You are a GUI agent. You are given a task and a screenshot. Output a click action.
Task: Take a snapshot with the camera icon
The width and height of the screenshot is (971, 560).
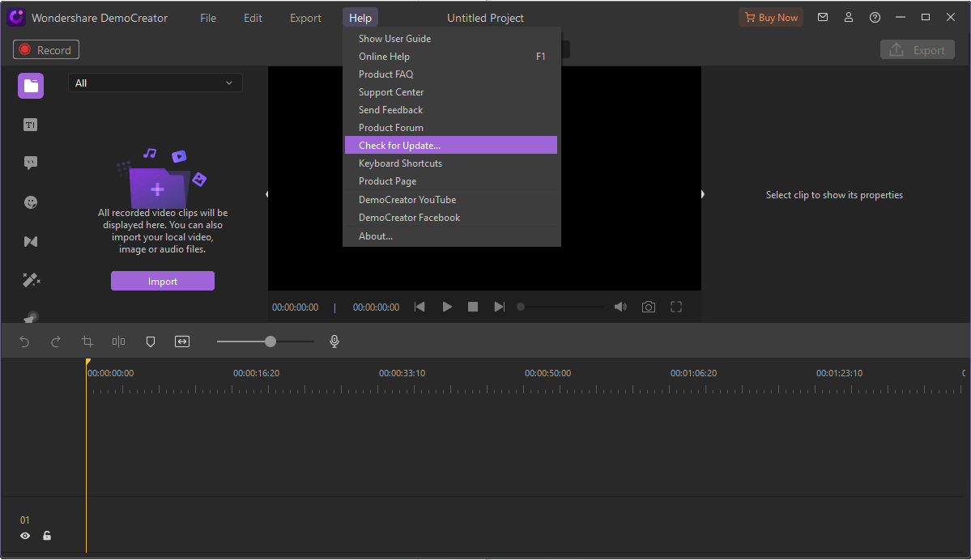pos(648,308)
